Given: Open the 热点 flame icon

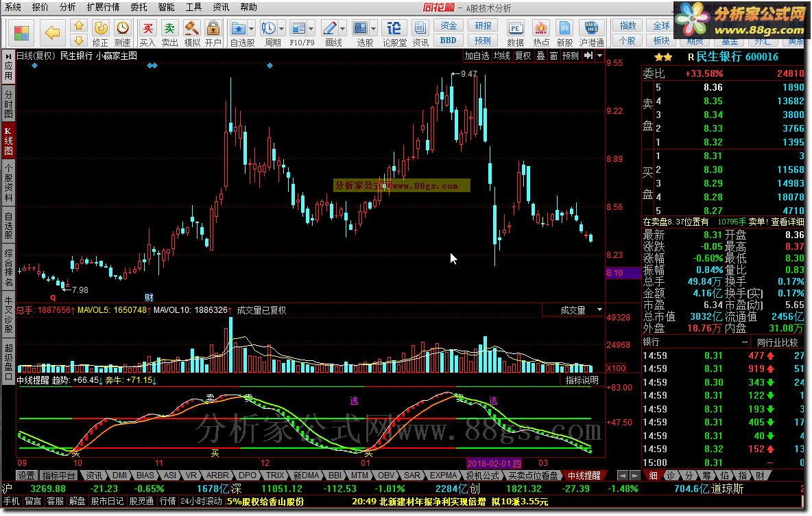Looking at the screenshot, I should pos(540,28).
